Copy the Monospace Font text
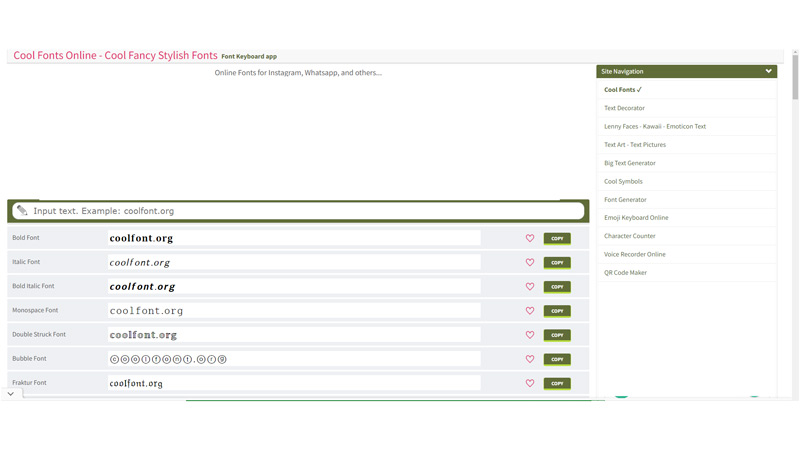This screenshot has height=450, width=800. click(557, 311)
